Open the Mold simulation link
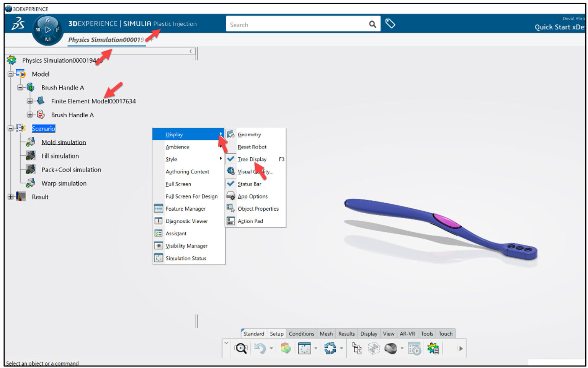The height and width of the screenshot is (368, 588). coord(63,142)
